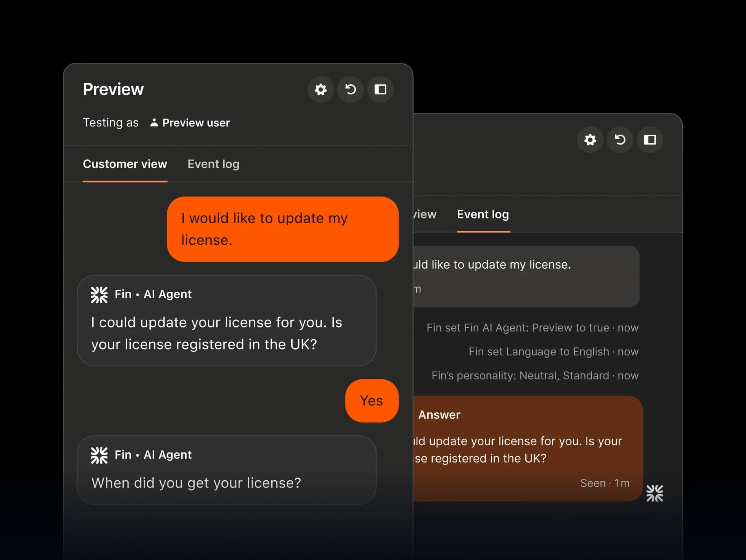
Task: Click the orange 'Yes' reply bubble
Action: [x=372, y=401]
